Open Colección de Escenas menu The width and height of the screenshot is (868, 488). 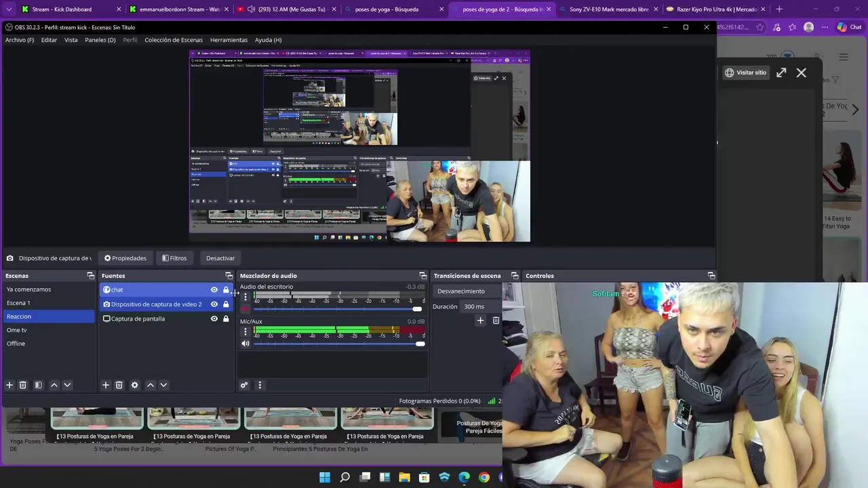tap(174, 40)
